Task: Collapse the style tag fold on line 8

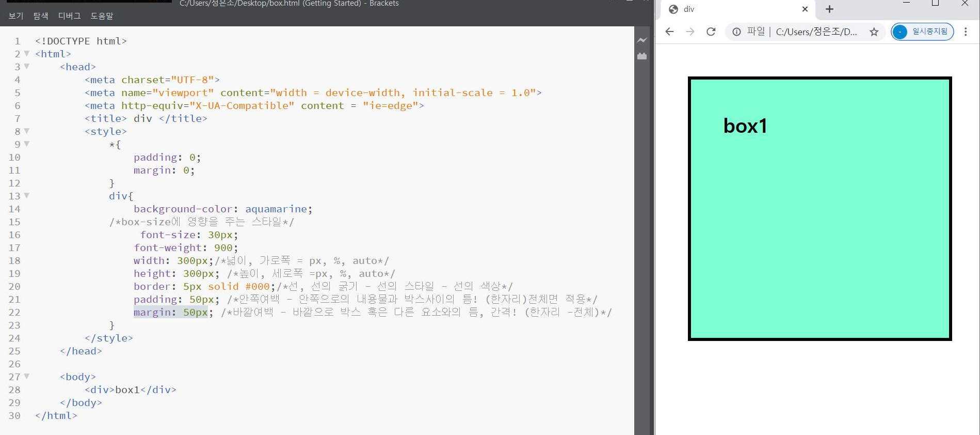Action: [x=26, y=131]
